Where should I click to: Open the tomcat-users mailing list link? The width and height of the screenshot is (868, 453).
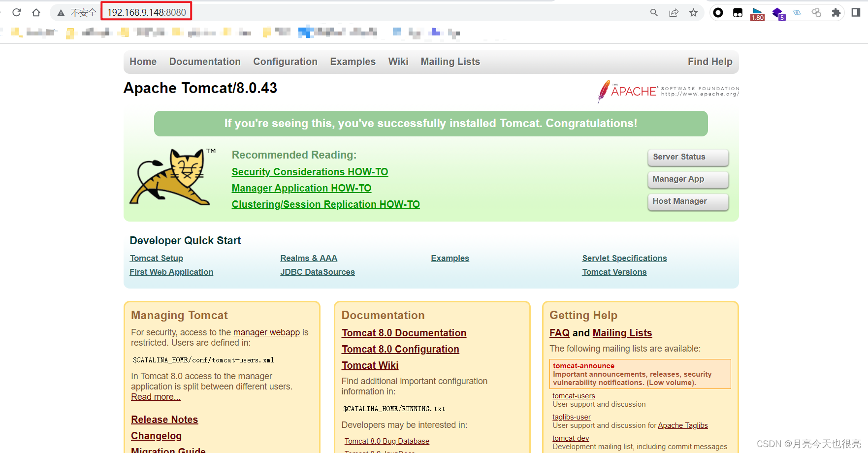pyautogui.click(x=574, y=396)
